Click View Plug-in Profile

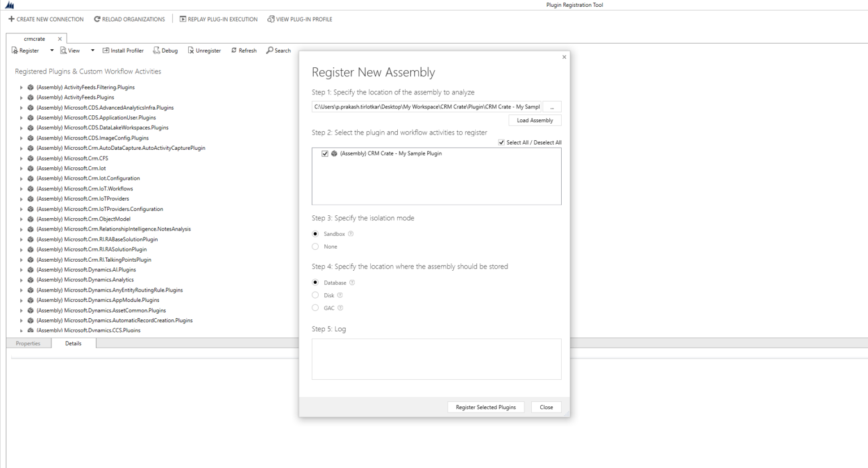click(300, 19)
